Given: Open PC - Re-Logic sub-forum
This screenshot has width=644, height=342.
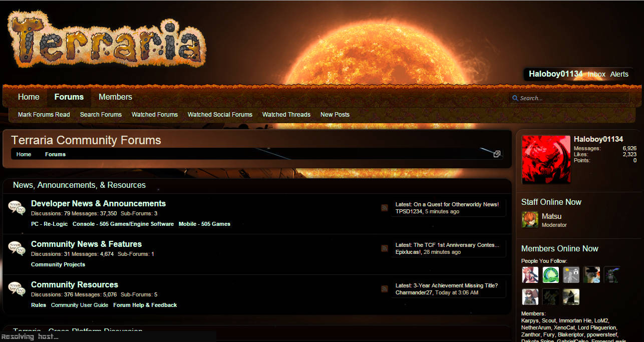Looking at the screenshot, I should pyautogui.click(x=49, y=224).
